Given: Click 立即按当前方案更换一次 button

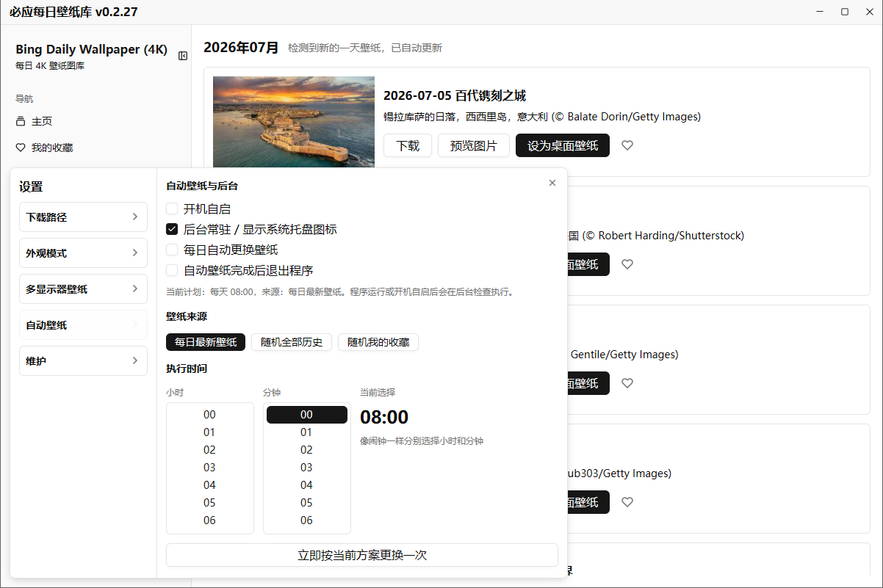Looking at the screenshot, I should [362, 555].
